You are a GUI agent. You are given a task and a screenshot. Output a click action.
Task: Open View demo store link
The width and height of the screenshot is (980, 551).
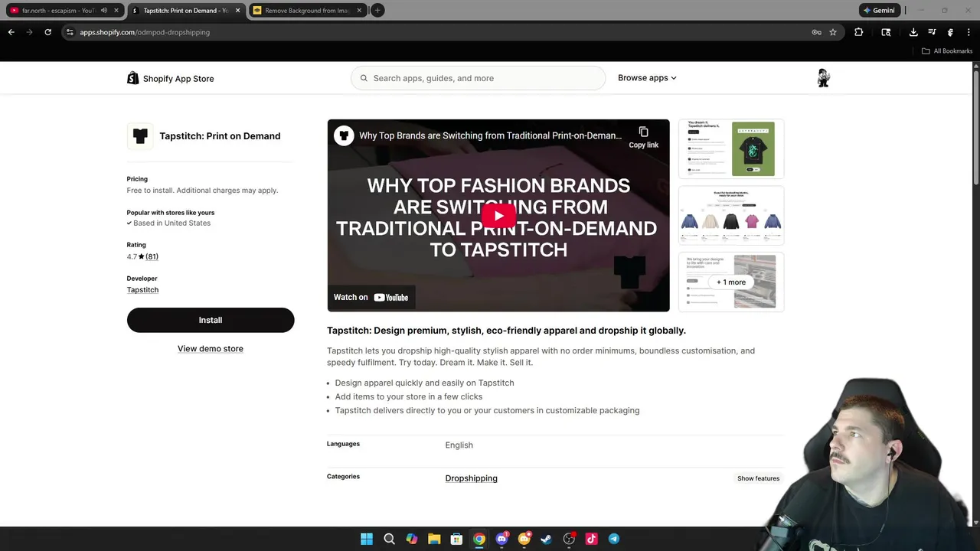211,348
